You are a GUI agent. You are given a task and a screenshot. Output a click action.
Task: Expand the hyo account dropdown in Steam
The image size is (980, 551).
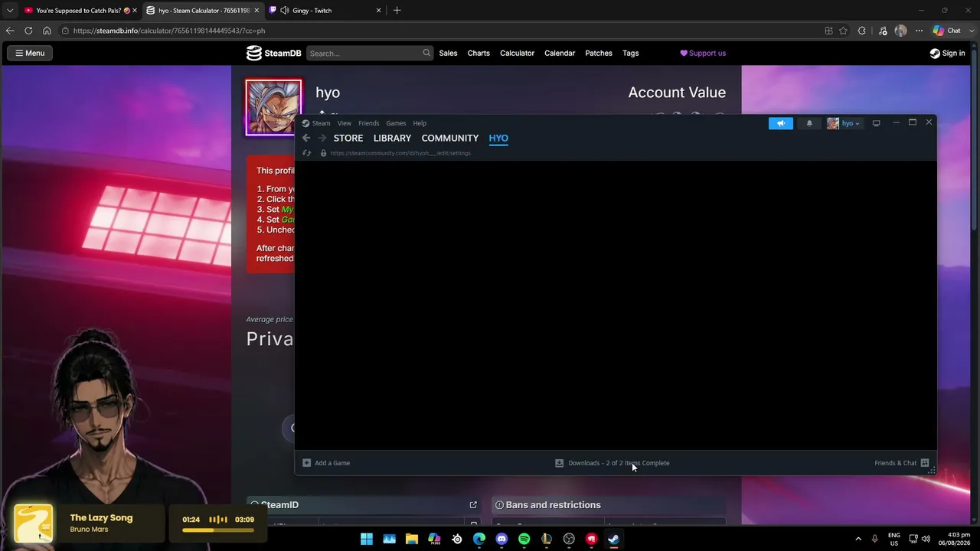(844, 123)
